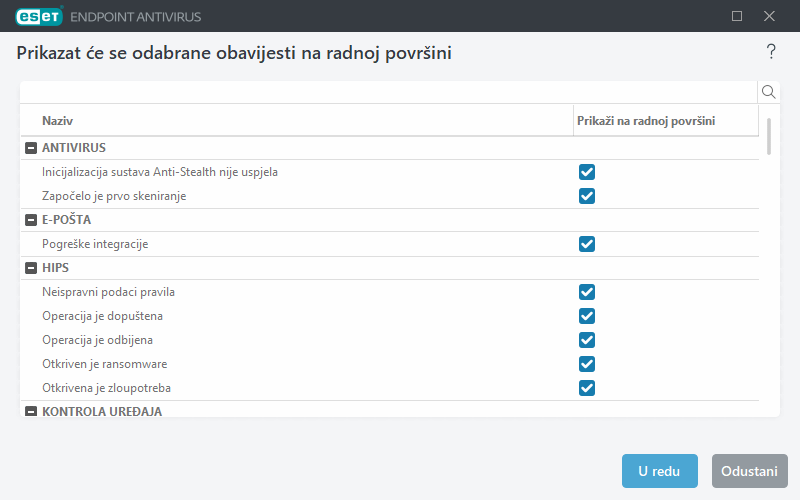This screenshot has height=500, width=800.
Task: Collapse the KONTROLA UREĐAJA group
Action: tap(31, 411)
